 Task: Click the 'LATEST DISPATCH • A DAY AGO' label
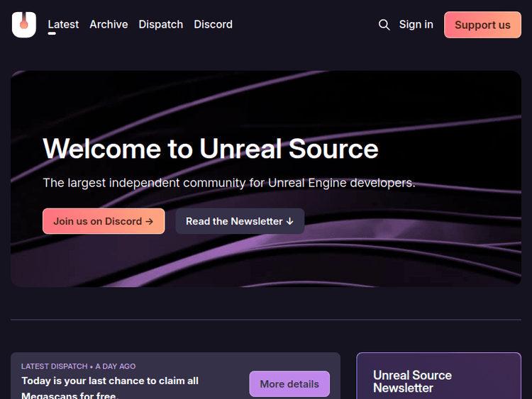tap(78, 366)
